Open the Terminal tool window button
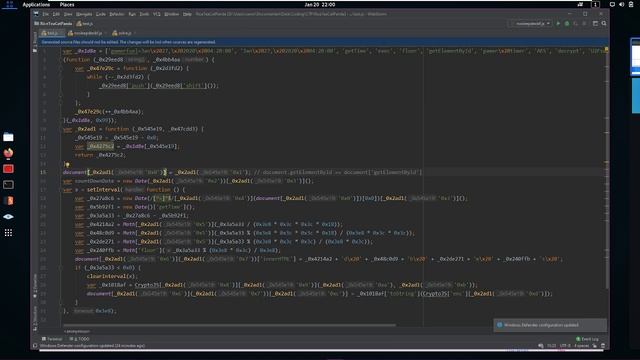The height and width of the screenshot is (360, 640). tap(52, 339)
